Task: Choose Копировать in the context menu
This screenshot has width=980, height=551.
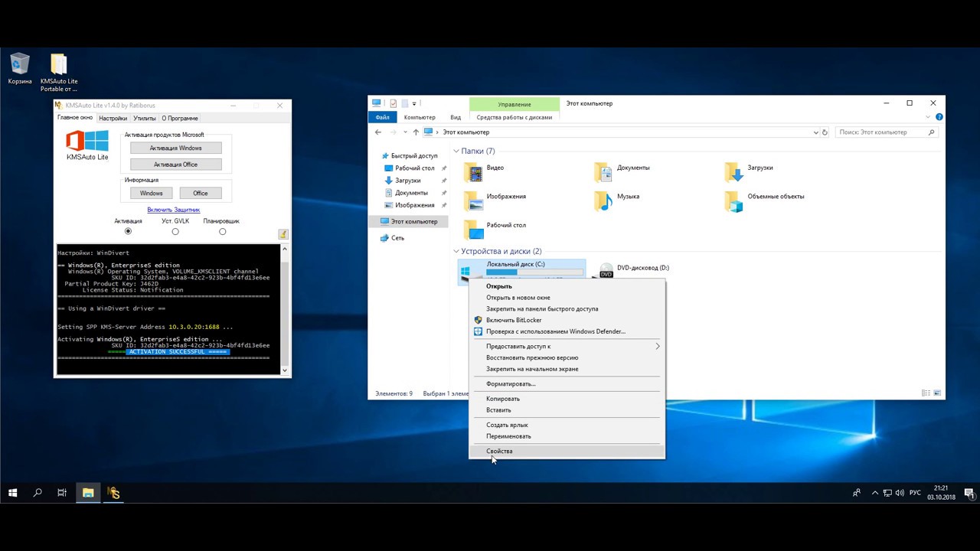Action: pos(567,399)
